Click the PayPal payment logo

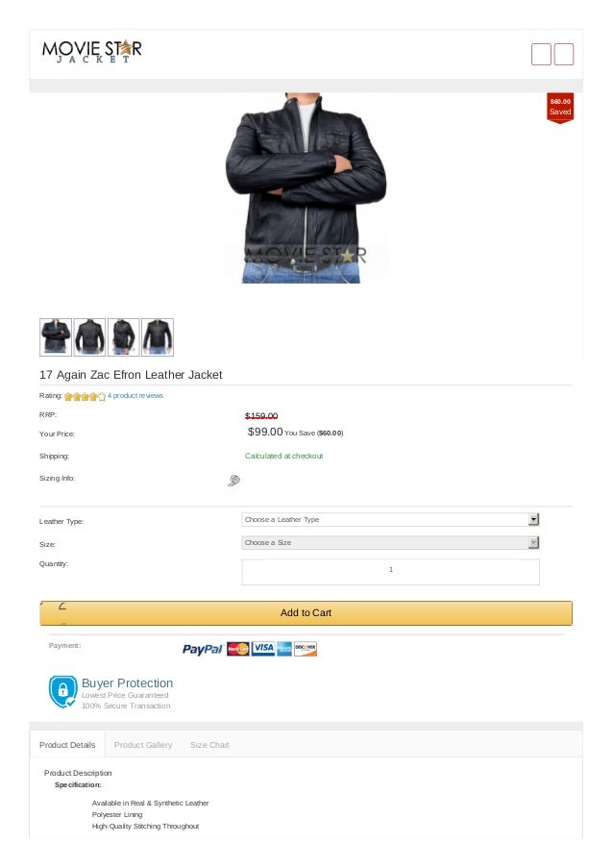tap(203, 649)
